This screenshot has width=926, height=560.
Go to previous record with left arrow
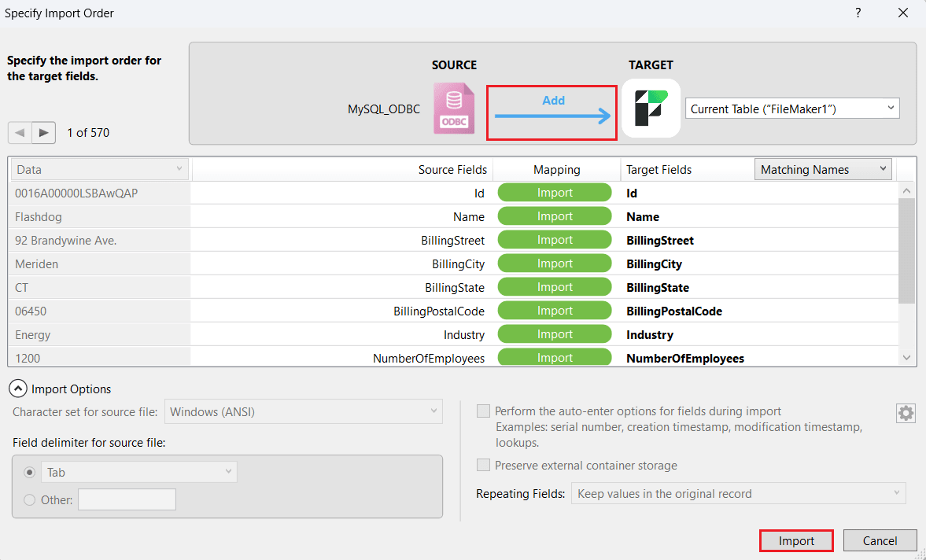coord(20,133)
